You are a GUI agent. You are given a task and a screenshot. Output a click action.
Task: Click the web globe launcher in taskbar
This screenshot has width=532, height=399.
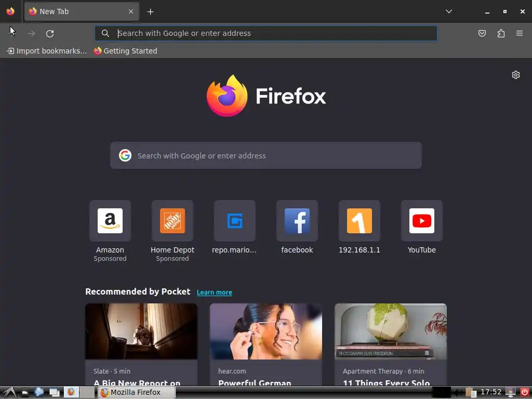click(39, 392)
